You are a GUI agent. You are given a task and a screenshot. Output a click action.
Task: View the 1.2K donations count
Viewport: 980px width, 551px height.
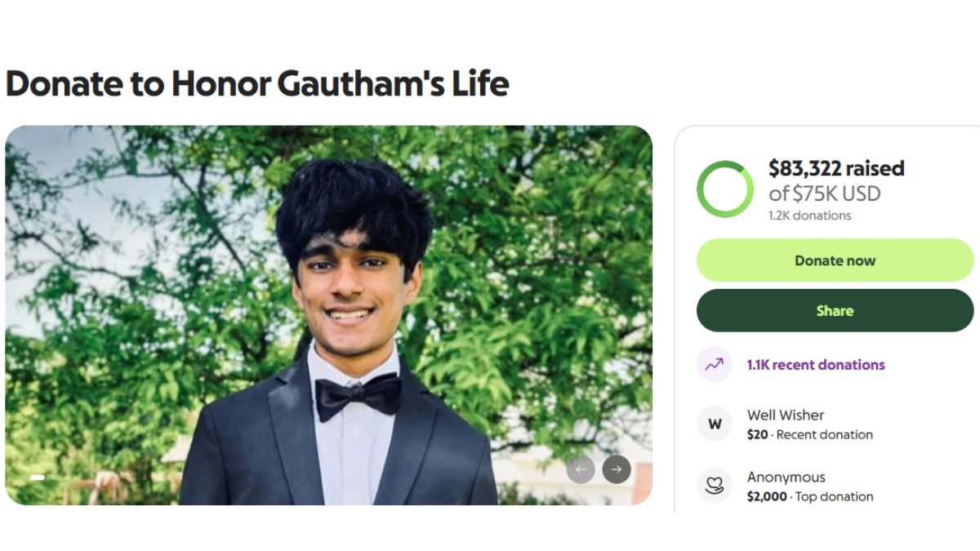[809, 216]
